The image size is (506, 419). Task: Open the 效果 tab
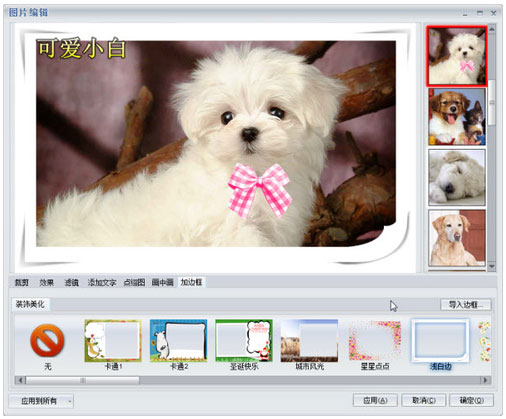tap(46, 283)
